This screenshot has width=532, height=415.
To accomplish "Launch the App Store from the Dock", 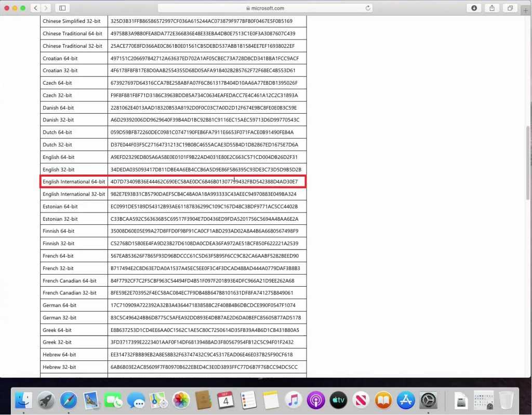I will pos(405,400).
